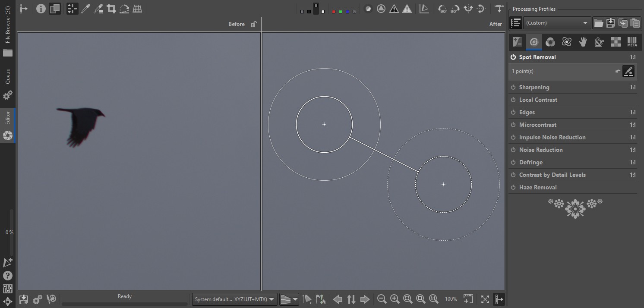Expand the Local Contrast section
644x308 pixels.
tap(538, 100)
